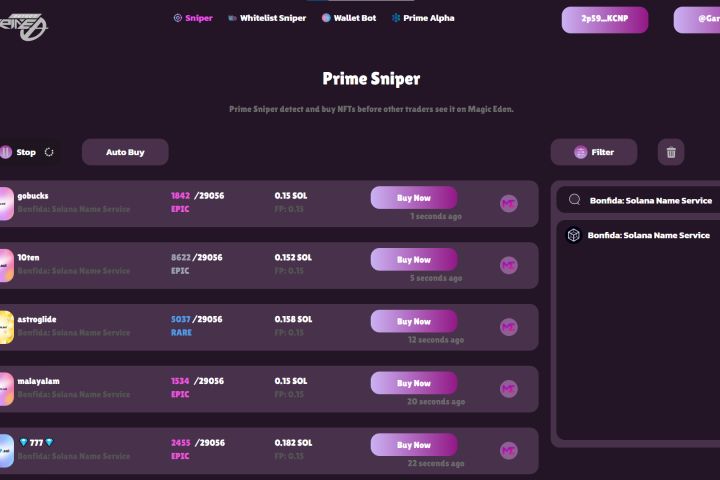Open the Magic Eden icon for gobucks
Viewport: 720px width, 480px height.
pos(509,203)
